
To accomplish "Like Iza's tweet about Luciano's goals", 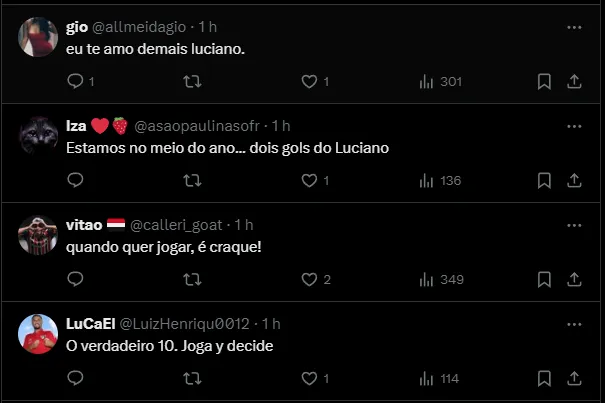I will tap(310, 181).
